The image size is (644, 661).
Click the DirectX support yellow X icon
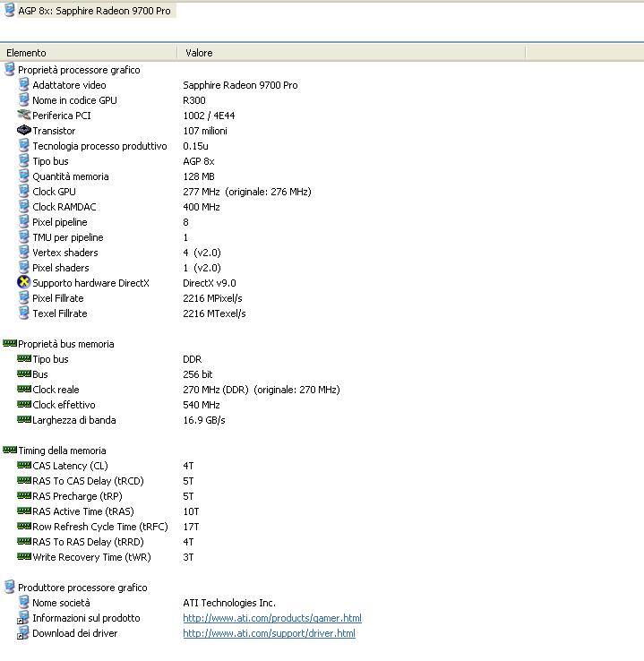24,282
